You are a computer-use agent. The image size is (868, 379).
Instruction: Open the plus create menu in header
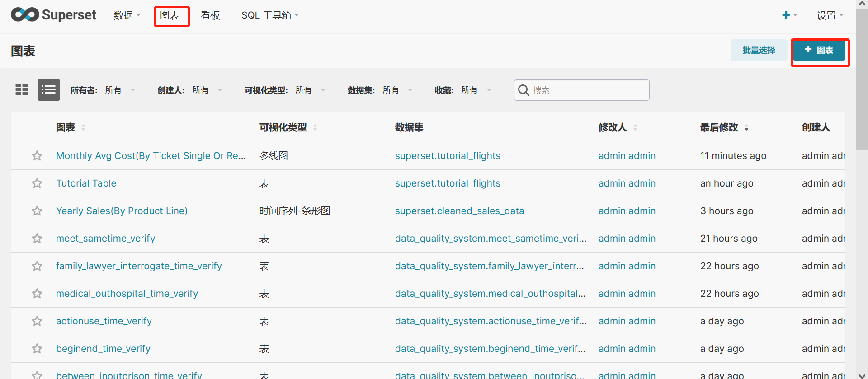[789, 15]
